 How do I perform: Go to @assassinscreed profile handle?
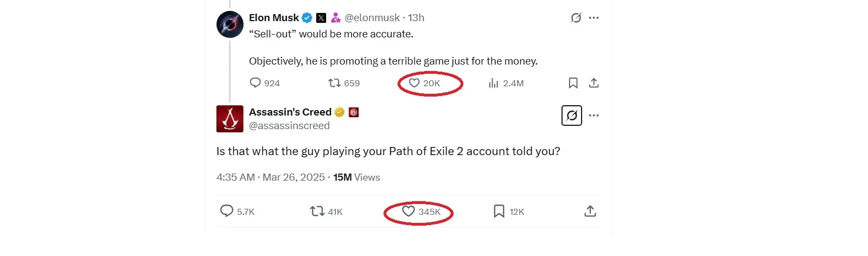point(289,126)
